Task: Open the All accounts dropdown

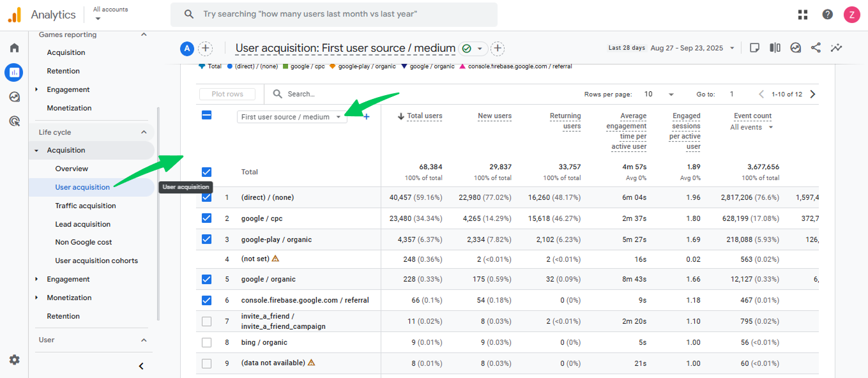Action: pyautogui.click(x=110, y=13)
